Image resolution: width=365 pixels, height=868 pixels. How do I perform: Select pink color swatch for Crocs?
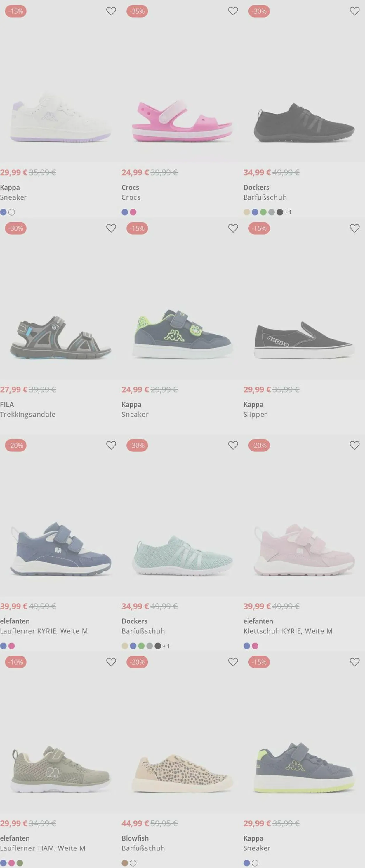click(133, 212)
